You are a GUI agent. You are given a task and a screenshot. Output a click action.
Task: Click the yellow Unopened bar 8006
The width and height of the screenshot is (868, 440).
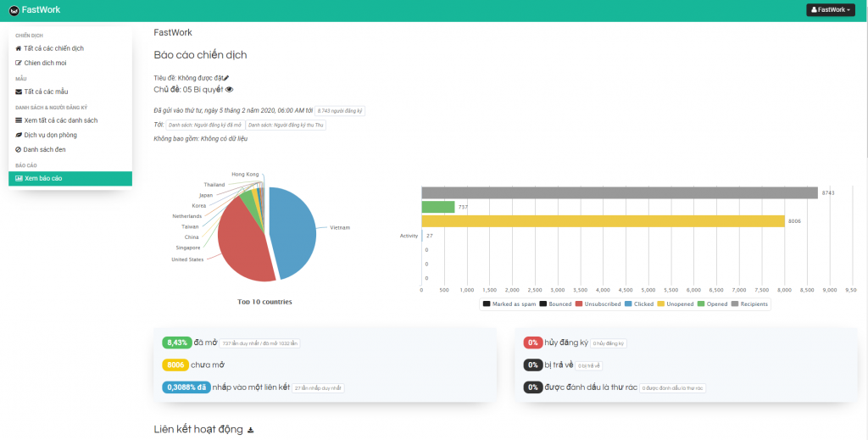(x=603, y=220)
